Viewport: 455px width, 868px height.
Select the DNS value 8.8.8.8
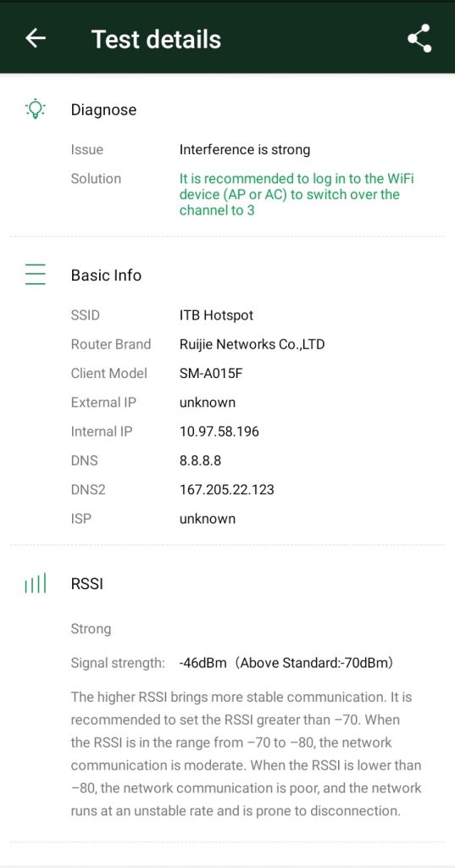coord(200,460)
